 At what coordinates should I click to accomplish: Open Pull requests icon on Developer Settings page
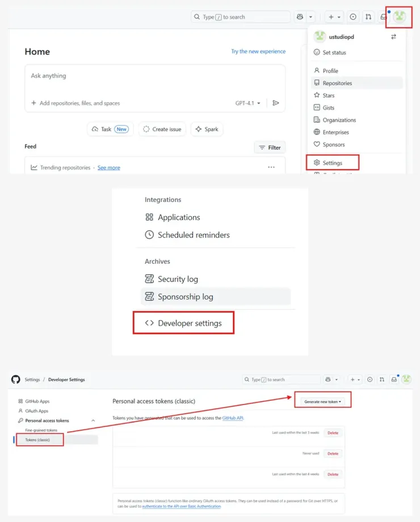[382, 380]
